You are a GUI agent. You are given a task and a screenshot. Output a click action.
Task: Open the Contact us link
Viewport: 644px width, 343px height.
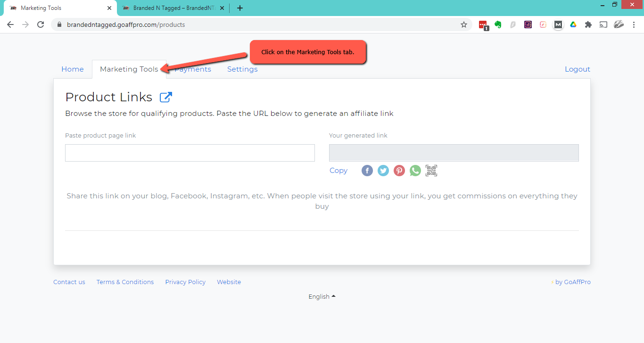point(69,282)
